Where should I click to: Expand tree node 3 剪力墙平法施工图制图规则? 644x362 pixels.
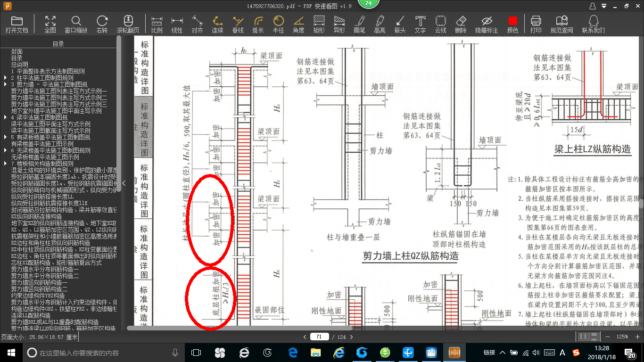[x=5, y=85]
